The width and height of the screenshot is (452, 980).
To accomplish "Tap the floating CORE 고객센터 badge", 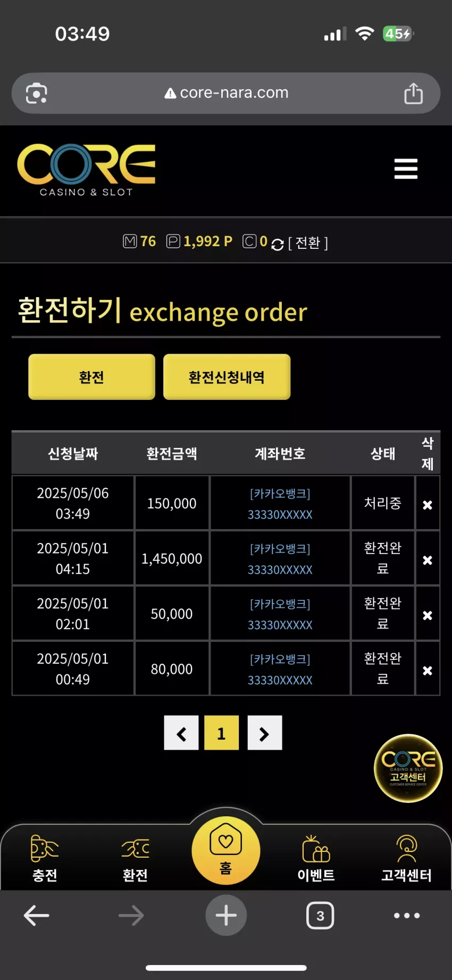I will click(x=408, y=768).
